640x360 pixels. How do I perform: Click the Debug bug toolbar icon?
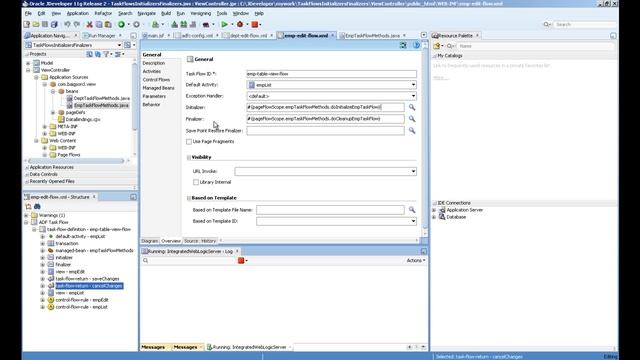(x=240, y=24)
